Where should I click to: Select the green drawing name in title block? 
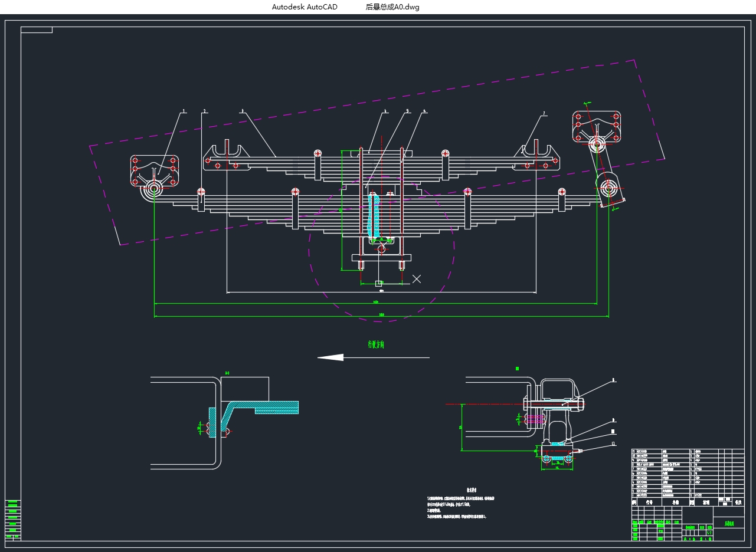click(x=729, y=523)
